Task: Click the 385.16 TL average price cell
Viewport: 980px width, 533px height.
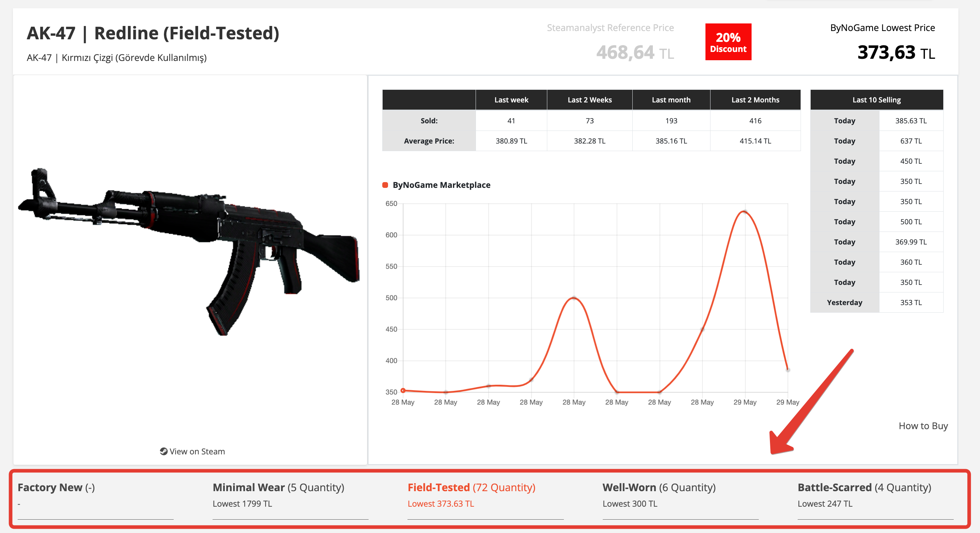Action: tap(671, 141)
